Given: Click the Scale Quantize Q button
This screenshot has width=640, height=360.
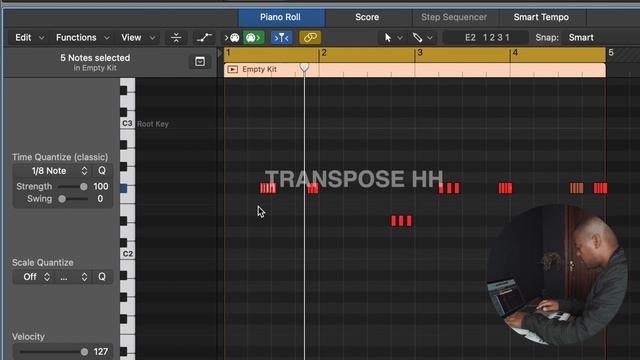Looking at the screenshot, I should 102,277.
